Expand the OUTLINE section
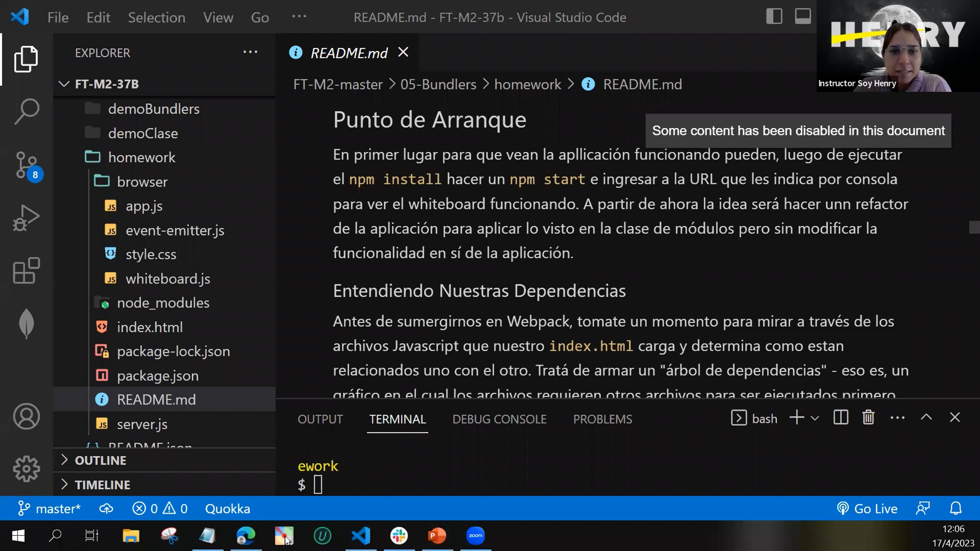This screenshot has height=551, width=980. (x=100, y=460)
